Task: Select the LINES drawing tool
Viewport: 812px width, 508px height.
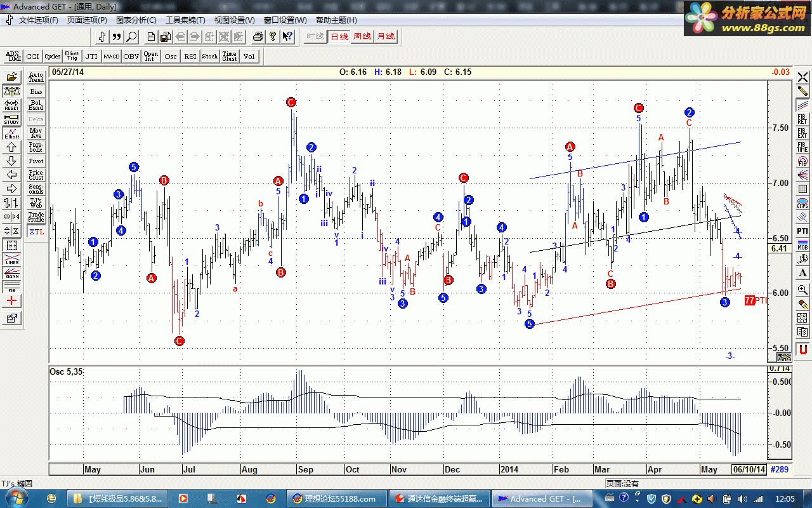Action: click(11, 259)
